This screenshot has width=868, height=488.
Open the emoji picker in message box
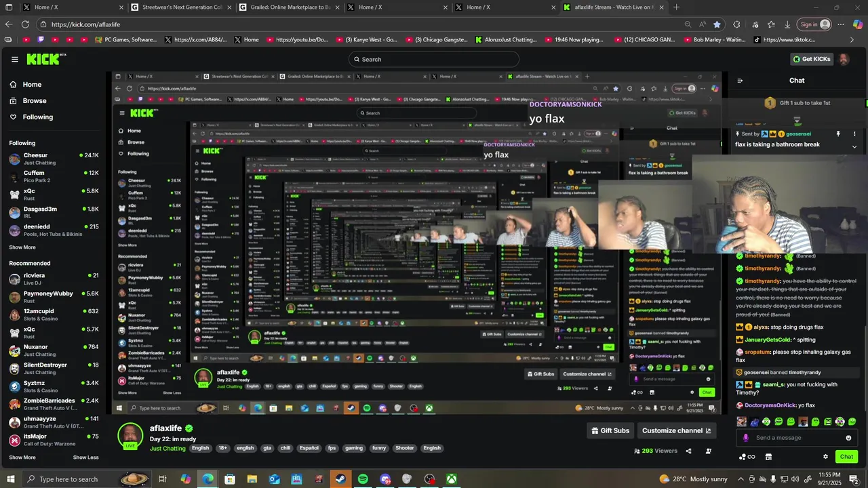point(848,438)
